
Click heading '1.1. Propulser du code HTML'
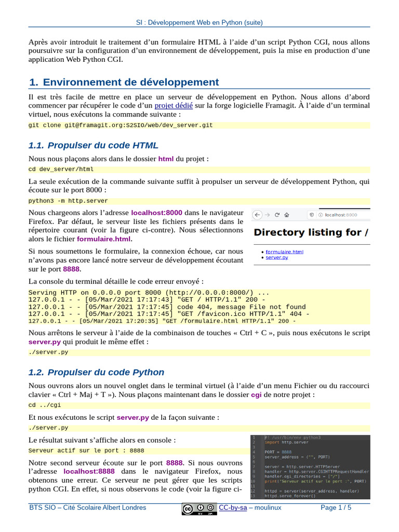click(x=94, y=145)
